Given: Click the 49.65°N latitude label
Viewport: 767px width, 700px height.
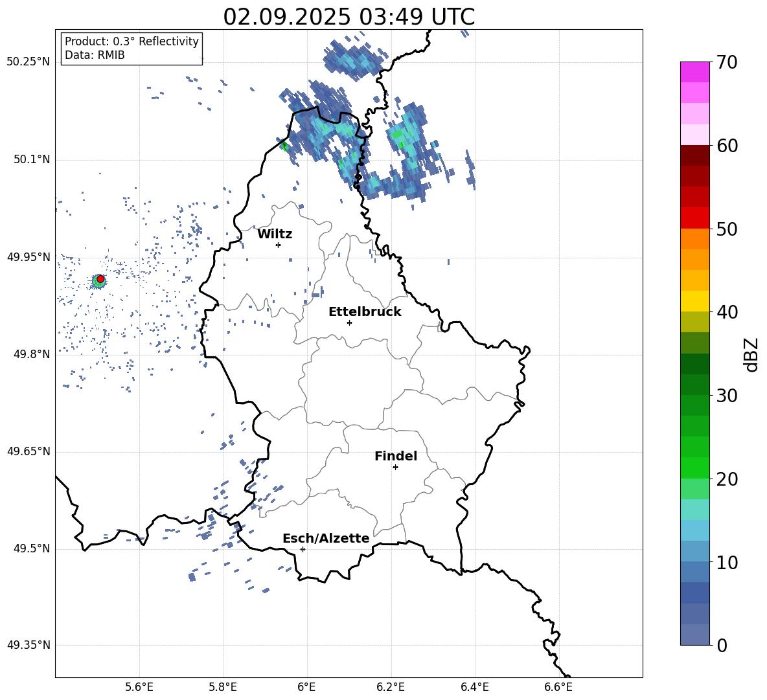Looking at the screenshot, I should [29, 451].
